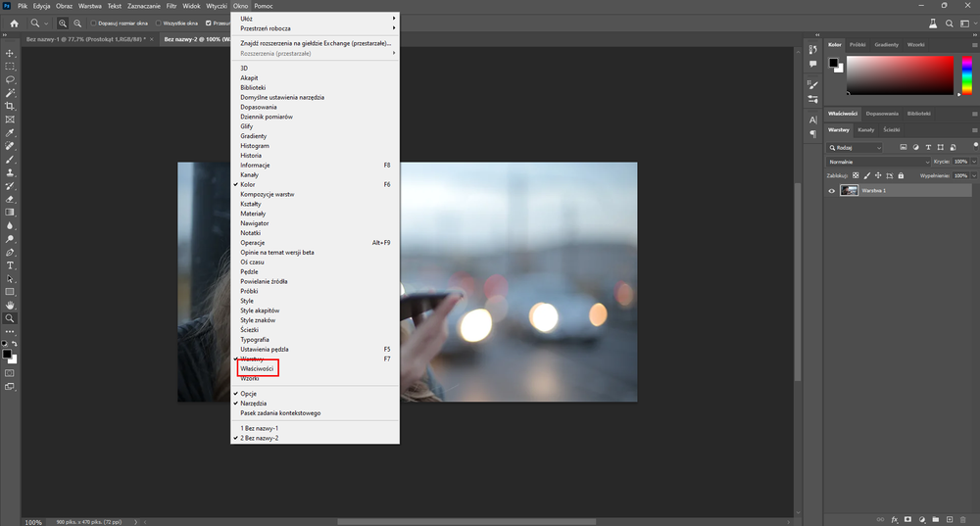Select the Move tool in the toolbar
Image resolution: width=980 pixels, height=526 pixels.
(10, 53)
